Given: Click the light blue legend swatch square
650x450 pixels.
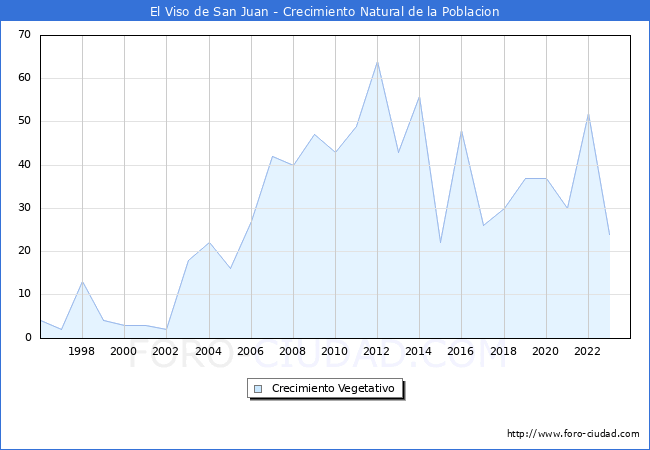Looking at the screenshot, I should [x=258, y=388].
